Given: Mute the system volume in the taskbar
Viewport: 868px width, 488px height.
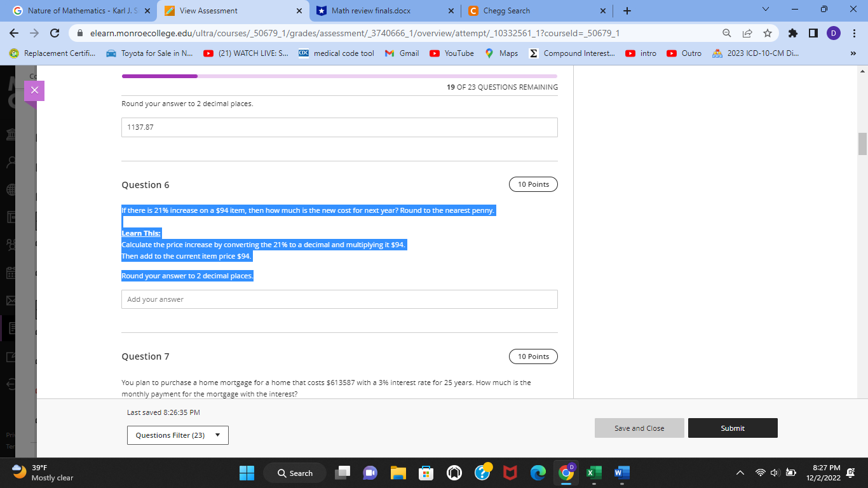Looking at the screenshot, I should point(775,473).
